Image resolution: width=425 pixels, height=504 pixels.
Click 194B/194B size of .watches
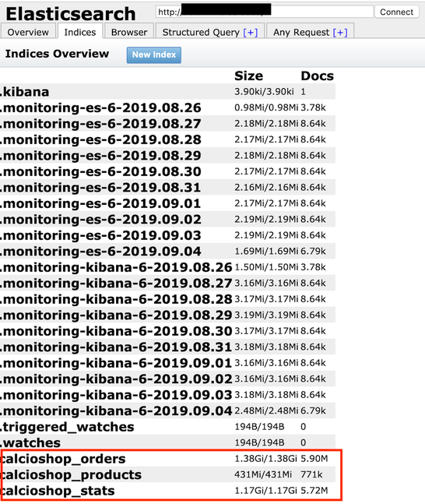[259, 442]
